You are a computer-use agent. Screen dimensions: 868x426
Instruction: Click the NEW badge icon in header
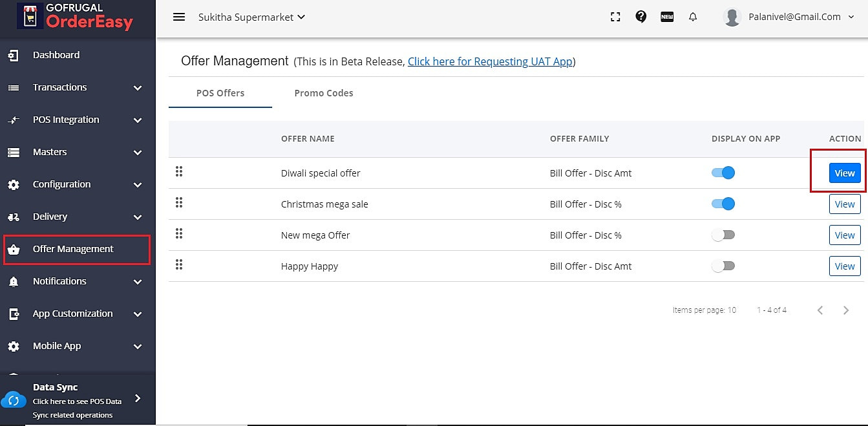tap(667, 17)
